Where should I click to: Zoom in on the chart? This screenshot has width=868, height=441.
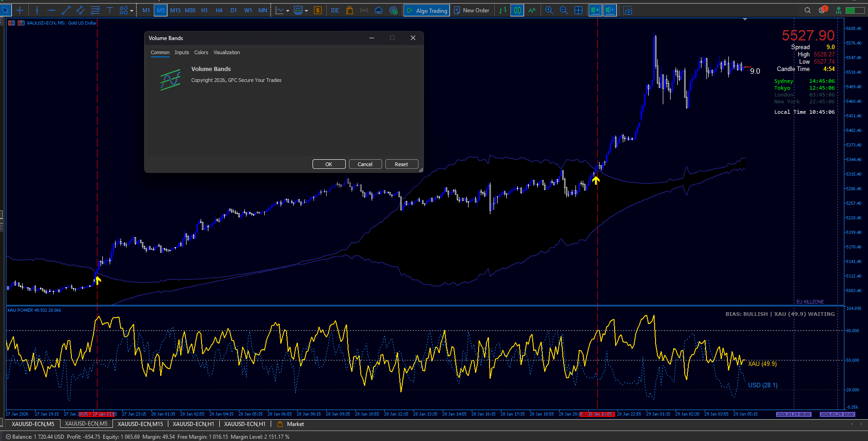click(549, 10)
